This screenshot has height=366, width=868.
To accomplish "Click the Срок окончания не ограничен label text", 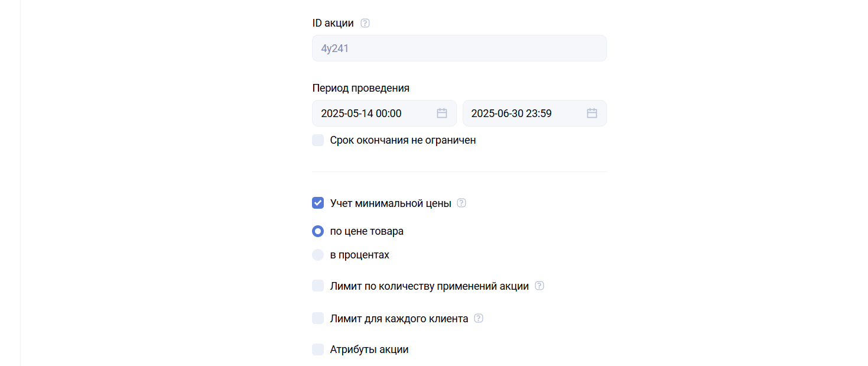I will point(403,141).
